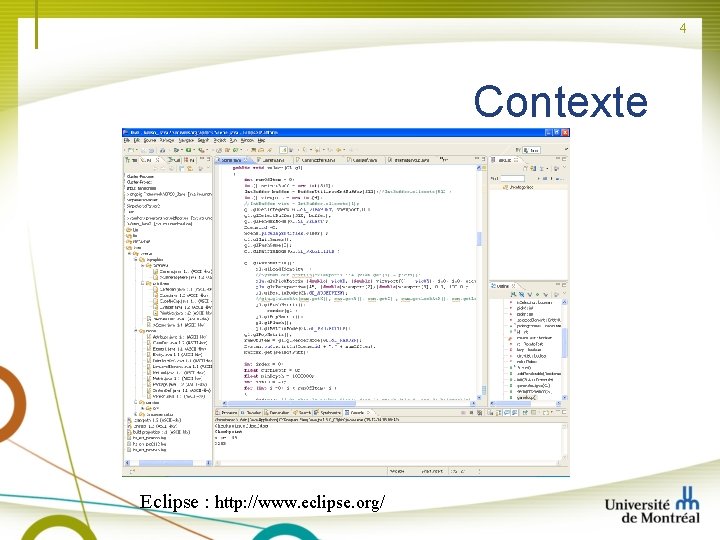Switch to the Javadoc tab

coord(252,413)
